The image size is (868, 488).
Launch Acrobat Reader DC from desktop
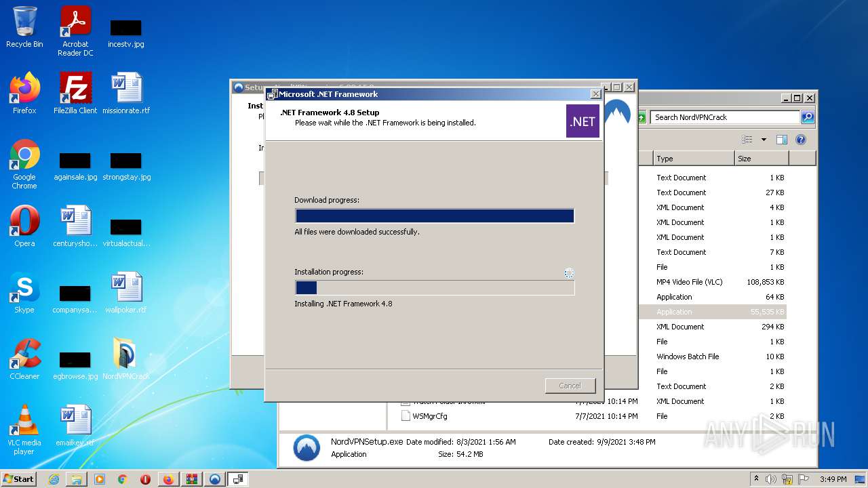[75, 31]
